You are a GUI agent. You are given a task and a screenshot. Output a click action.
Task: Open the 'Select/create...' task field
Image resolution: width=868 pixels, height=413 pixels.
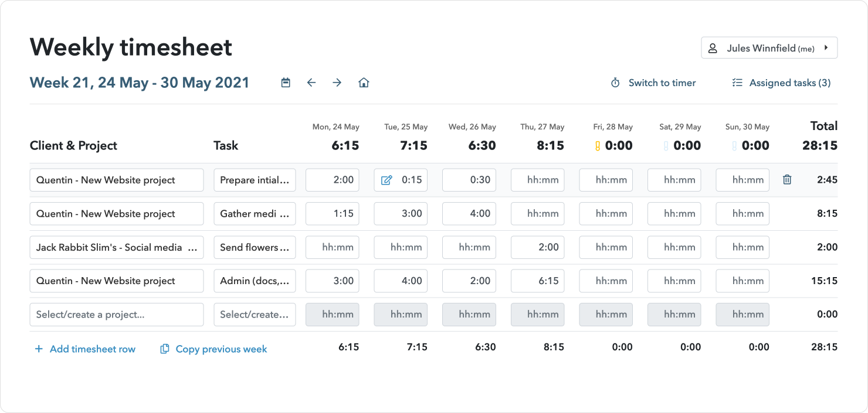click(255, 315)
